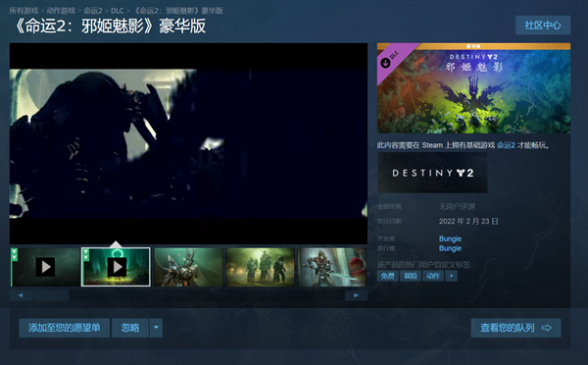Viewport: 588px width, 365px height.
Task: Click 查看您的队列 queue button
Action: tap(515, 328)
